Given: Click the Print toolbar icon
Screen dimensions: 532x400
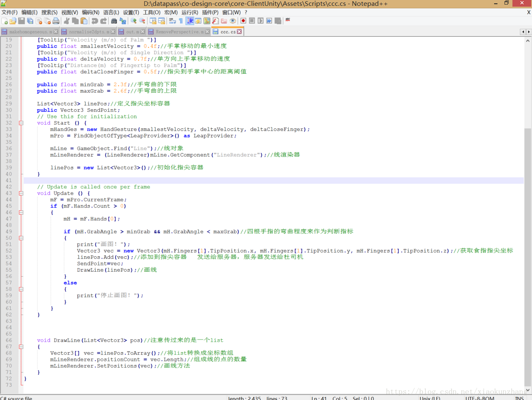Looking at the screenshot, I should (x=56, y=21).
